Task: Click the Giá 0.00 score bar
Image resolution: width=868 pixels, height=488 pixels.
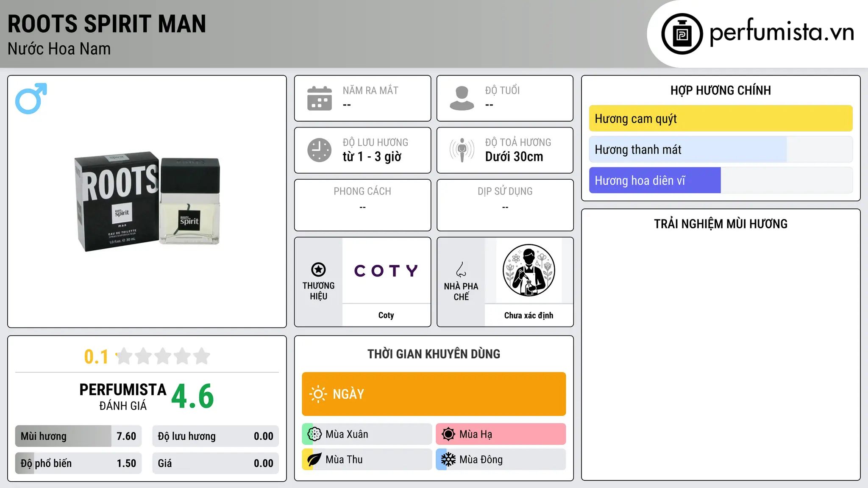Action: tap(216, 463)
